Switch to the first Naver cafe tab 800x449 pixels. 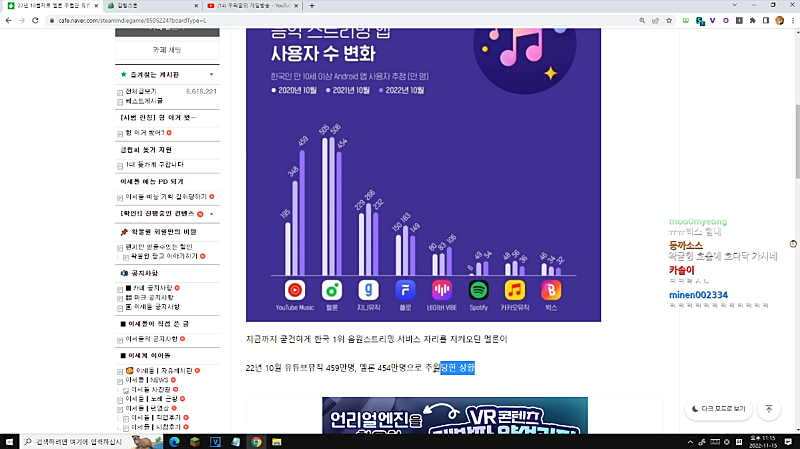(x=53, y=6)
